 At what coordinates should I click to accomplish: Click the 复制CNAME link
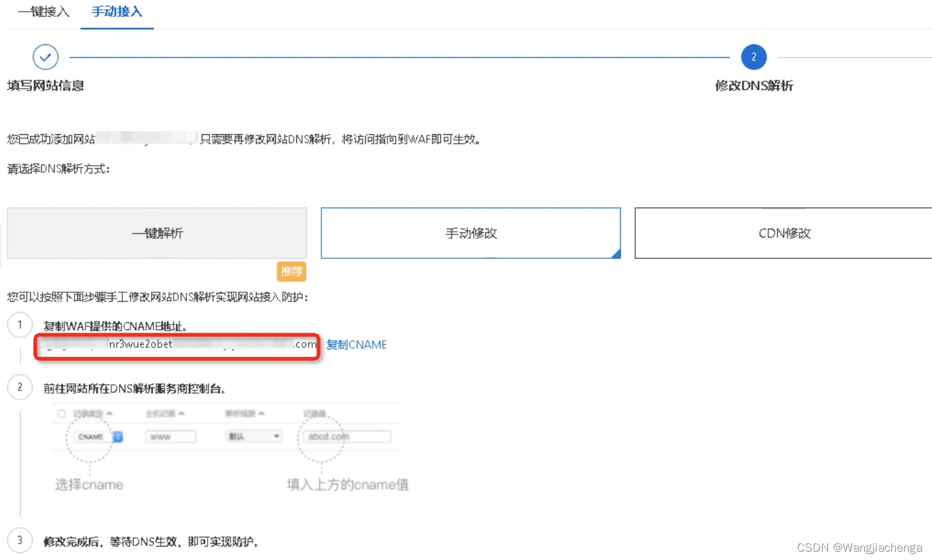356,345
